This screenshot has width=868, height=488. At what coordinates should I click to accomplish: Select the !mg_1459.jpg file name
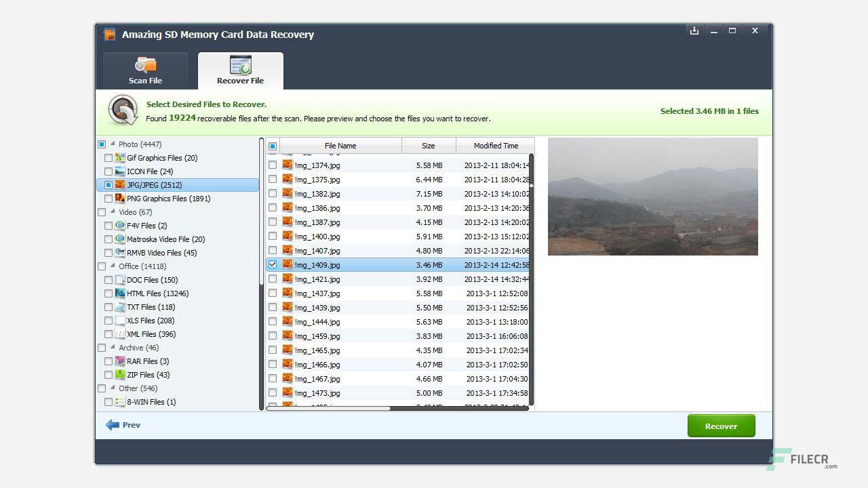click(317, 336)
